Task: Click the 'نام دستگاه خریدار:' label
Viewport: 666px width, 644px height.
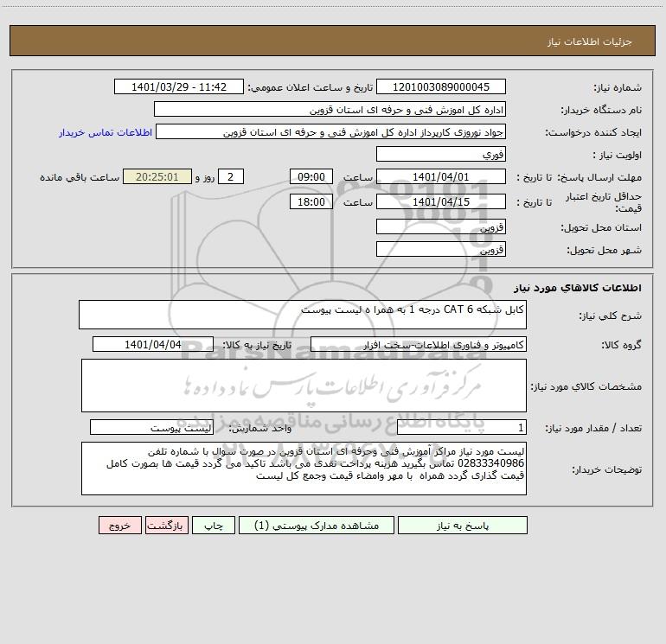Action: (x=601, y=110)
